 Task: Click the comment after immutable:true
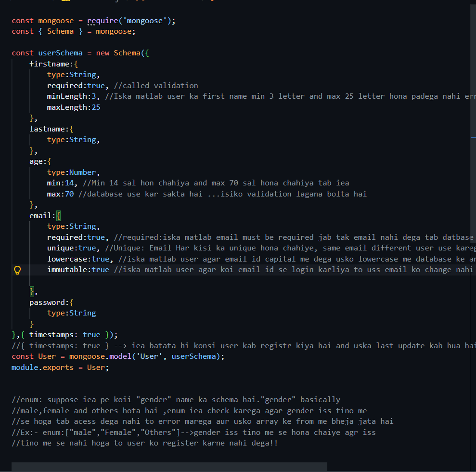[294, 270]
